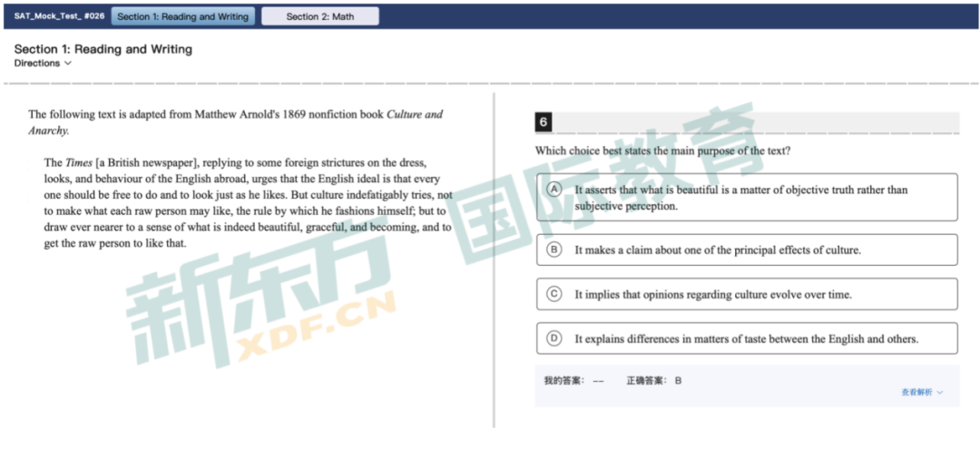Screen dimensions: 980x469
Task: Open the Section 2: Math tab
Action: point(320,17)
